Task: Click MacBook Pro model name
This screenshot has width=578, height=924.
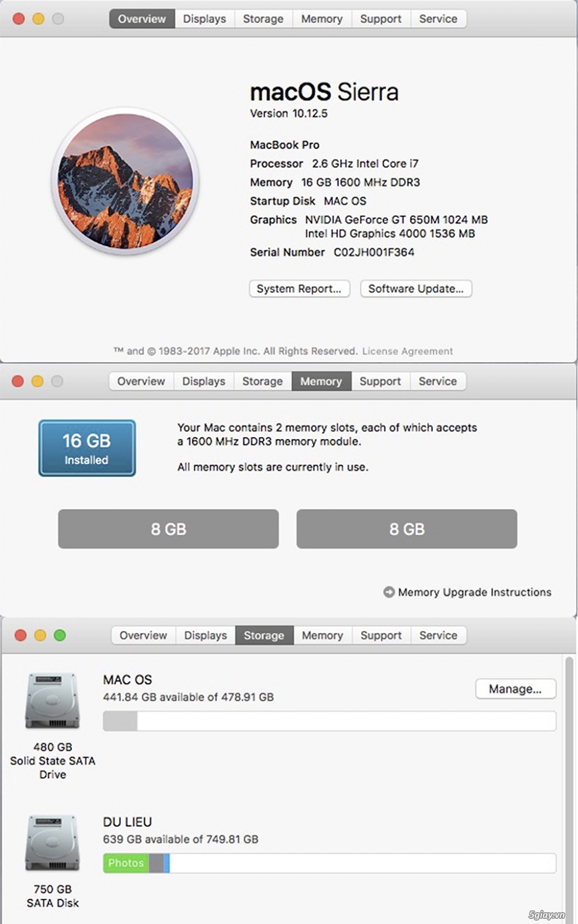Action: (284, 145)
